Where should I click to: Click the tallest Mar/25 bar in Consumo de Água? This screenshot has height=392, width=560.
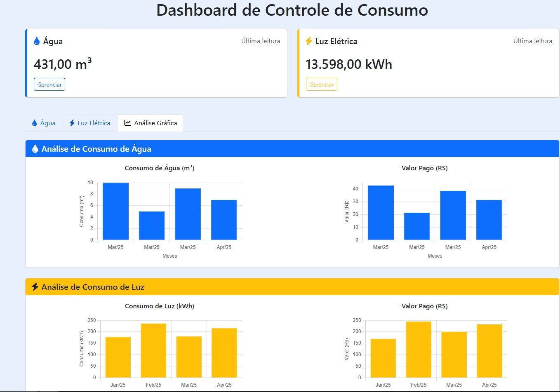coord(115,210)
